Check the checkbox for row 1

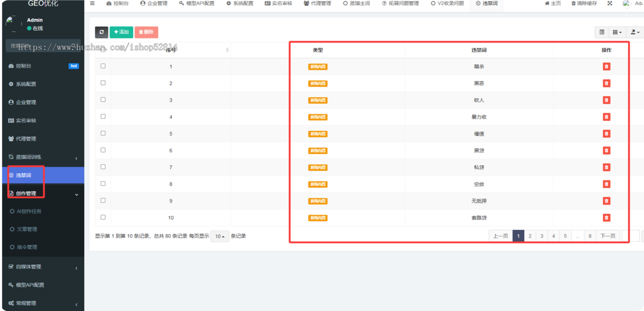[x=103, y=66]
